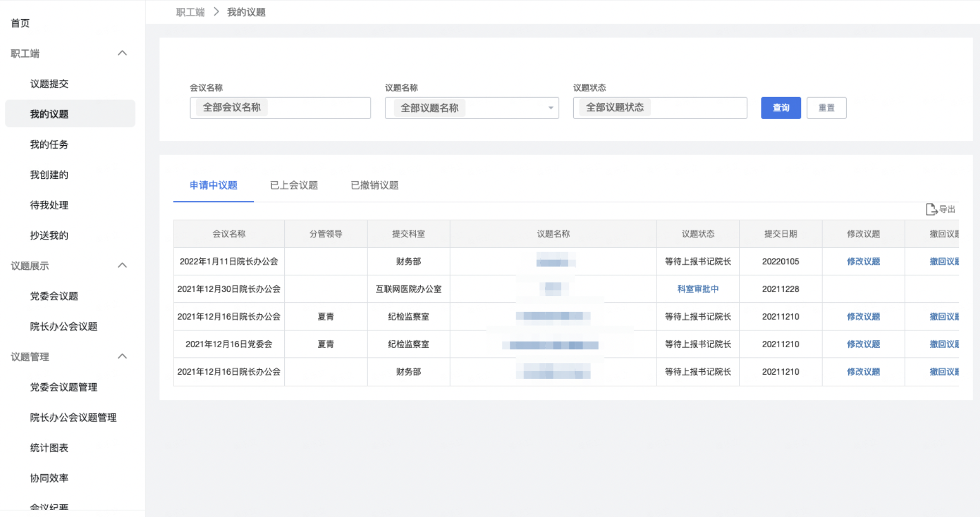Image resolution: width=980 pixels, height=517 pixels.
Task: Collapse the 职工端 sidebar section
Action: [122, 53]
